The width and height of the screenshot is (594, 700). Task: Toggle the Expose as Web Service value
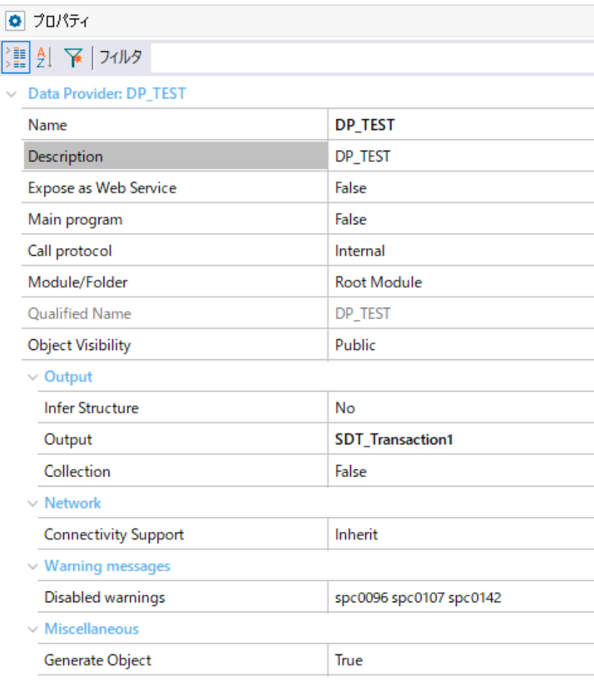click(x=462, y=188)
